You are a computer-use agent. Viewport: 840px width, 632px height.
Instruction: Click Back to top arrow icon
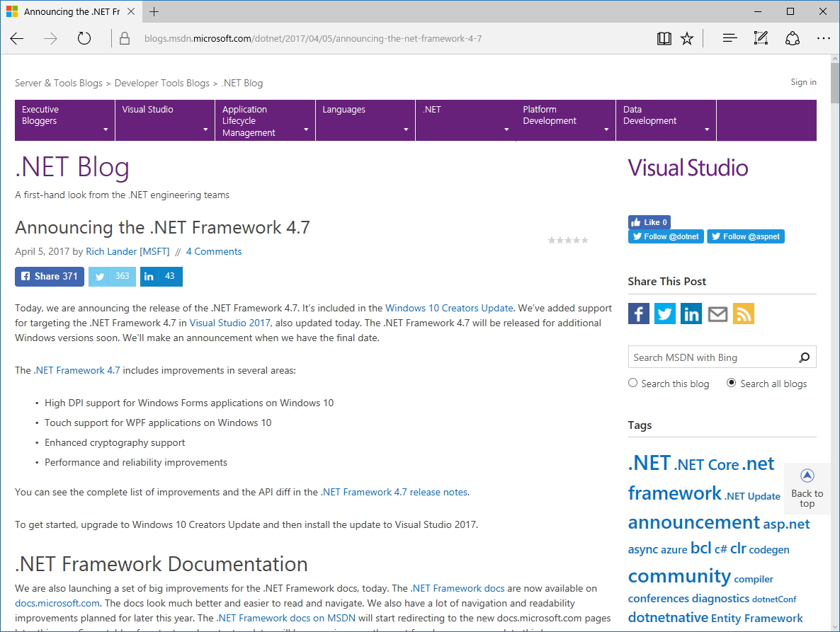click(x=807, y=475)
